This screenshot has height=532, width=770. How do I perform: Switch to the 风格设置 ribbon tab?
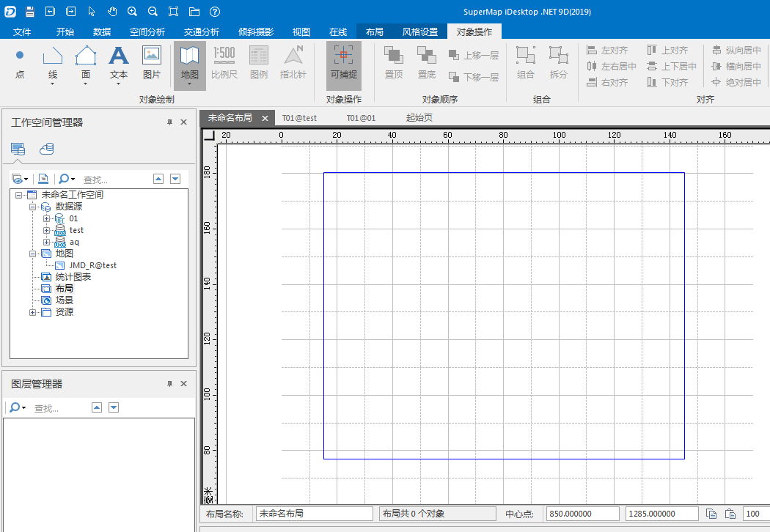[420, 32]
